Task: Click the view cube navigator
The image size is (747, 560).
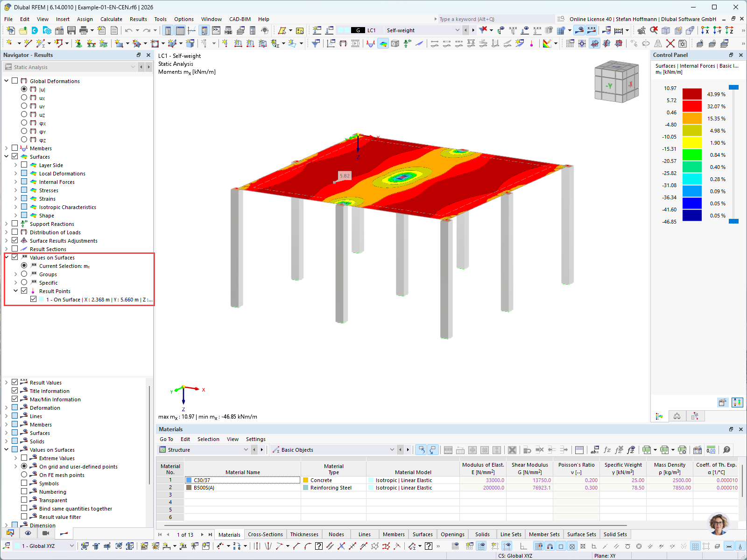Action: (616, 82)
